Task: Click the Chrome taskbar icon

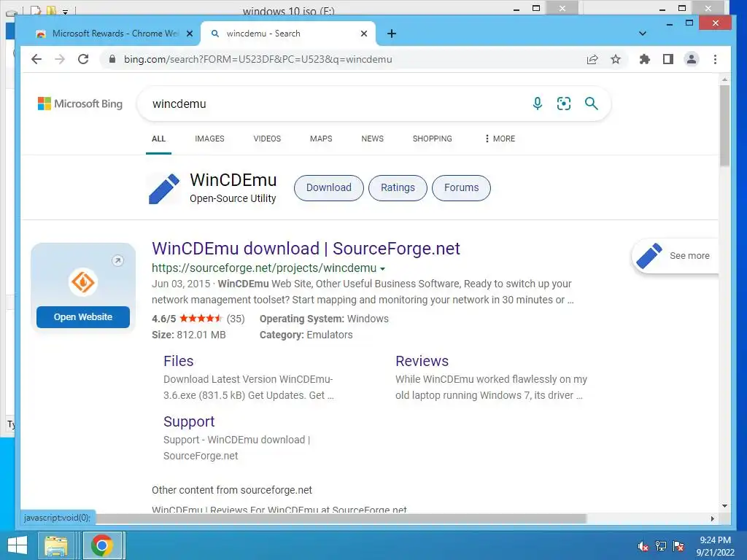Action: pos(102,545)
